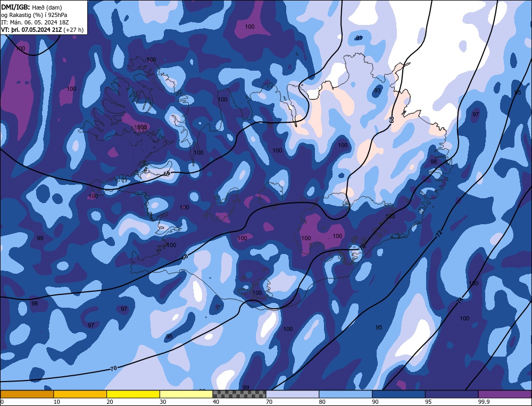The image size is (532, 406).
Task: Click the '40' legend scale number
Action: (216, 402)
